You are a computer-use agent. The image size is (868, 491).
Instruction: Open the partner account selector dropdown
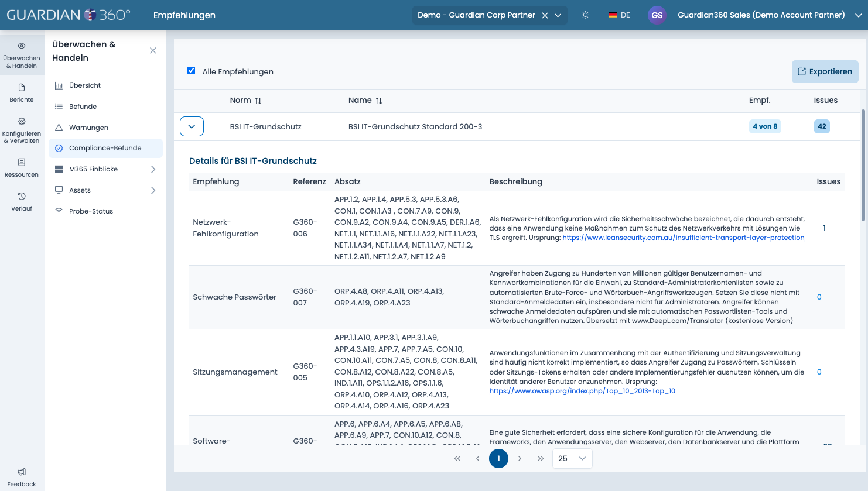[558, 15]
